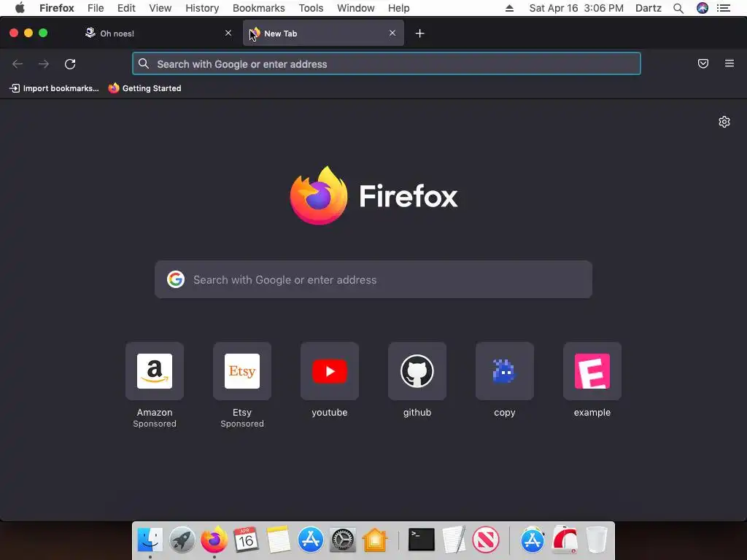Open the Tools menu
The width and height of the screenshot is (747, 560).
(x=311, y=8)
